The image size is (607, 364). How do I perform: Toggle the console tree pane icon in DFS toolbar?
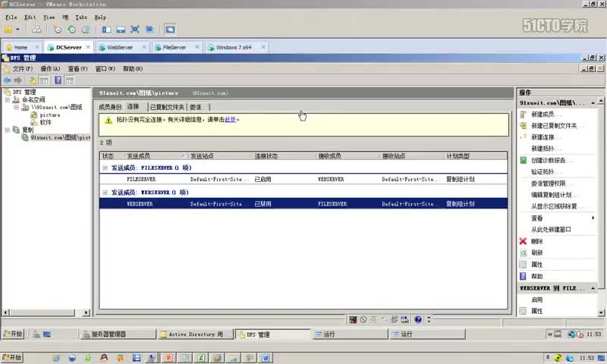(44, 80)
